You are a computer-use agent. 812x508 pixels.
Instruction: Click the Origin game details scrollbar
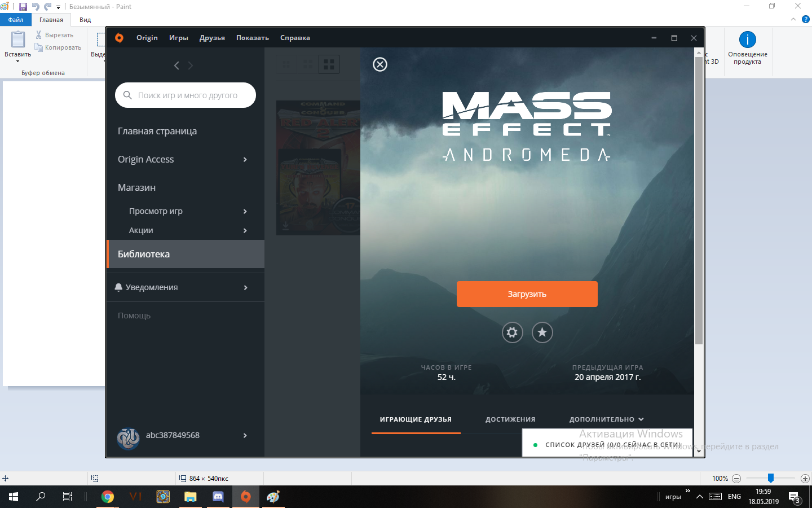click(x=699, y=200)
